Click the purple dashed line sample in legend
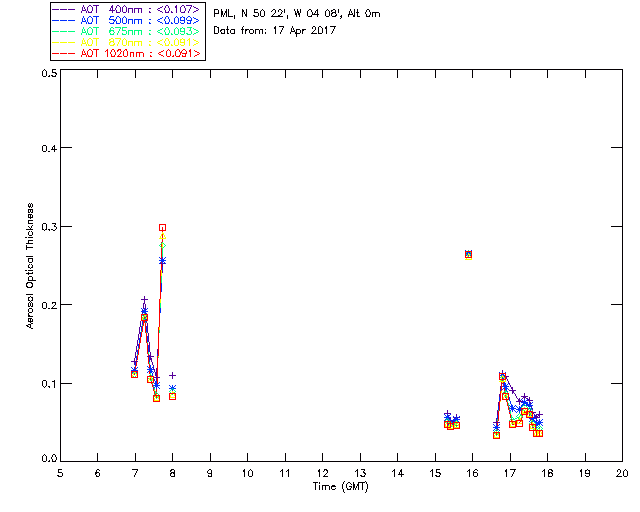 [x=64, y=9]
